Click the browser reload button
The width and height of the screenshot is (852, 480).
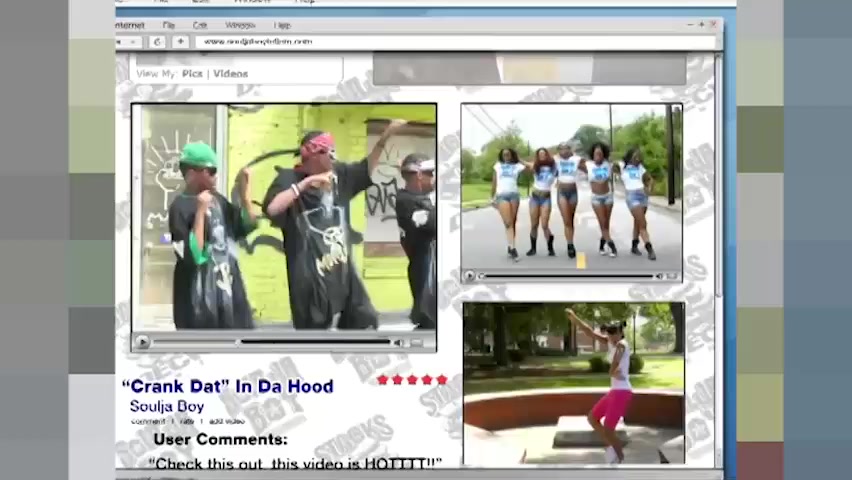(x=158, y=42)
